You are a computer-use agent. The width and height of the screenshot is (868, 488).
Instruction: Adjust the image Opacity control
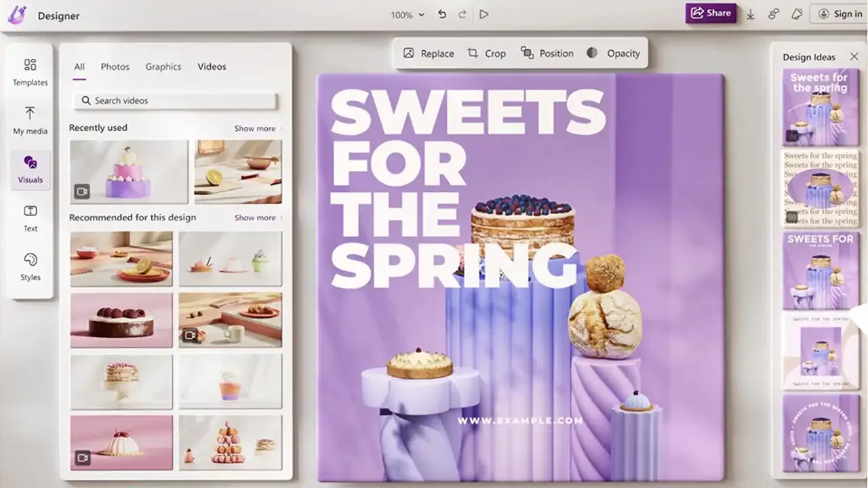(x=614, y=53)
